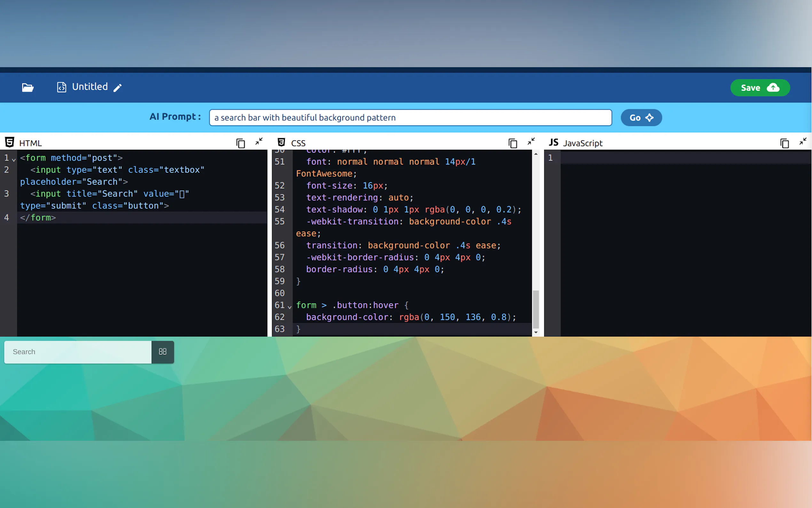Click the pencil icon to rename Untitled

pos(118,88)
